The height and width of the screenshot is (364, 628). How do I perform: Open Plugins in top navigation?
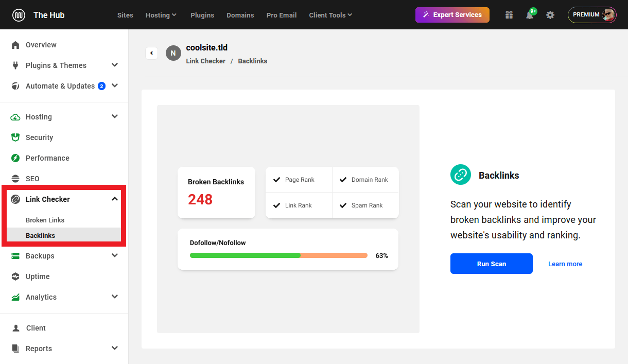[x=202, y=15]
